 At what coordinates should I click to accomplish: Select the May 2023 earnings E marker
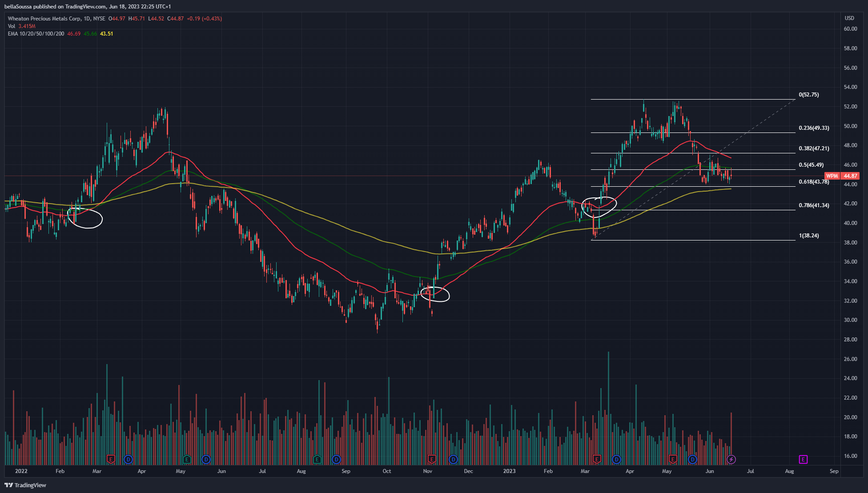673,459
